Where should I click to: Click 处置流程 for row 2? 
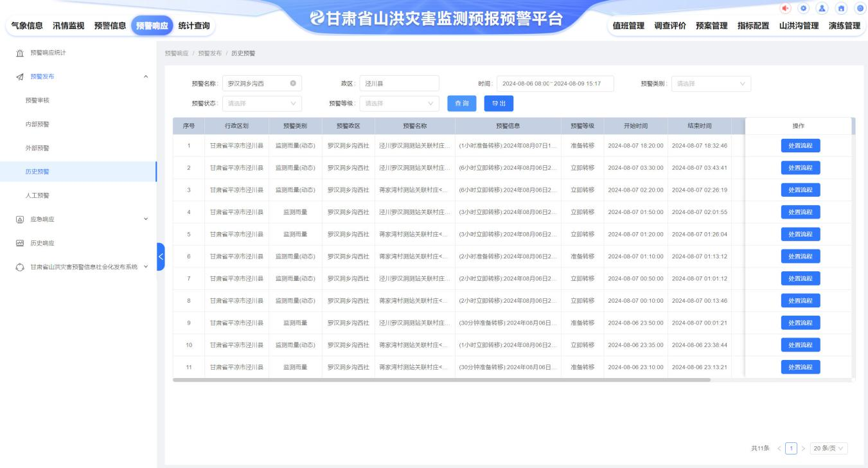[801, 167]
